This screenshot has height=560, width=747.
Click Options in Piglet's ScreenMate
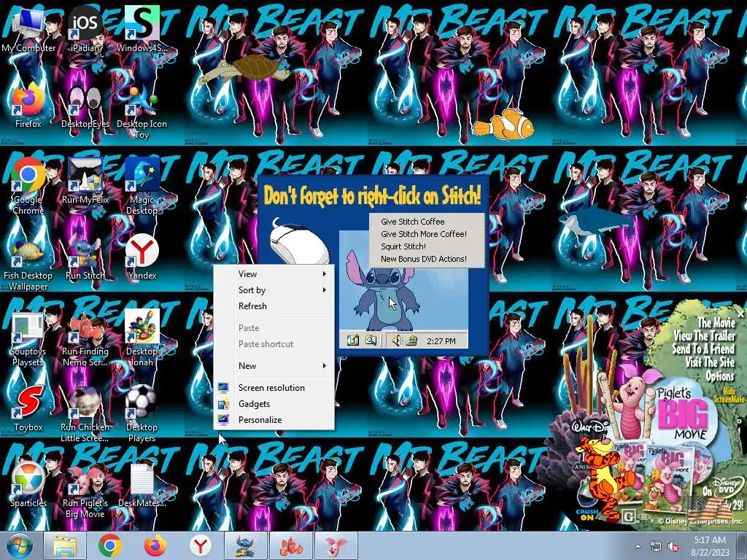720,376
